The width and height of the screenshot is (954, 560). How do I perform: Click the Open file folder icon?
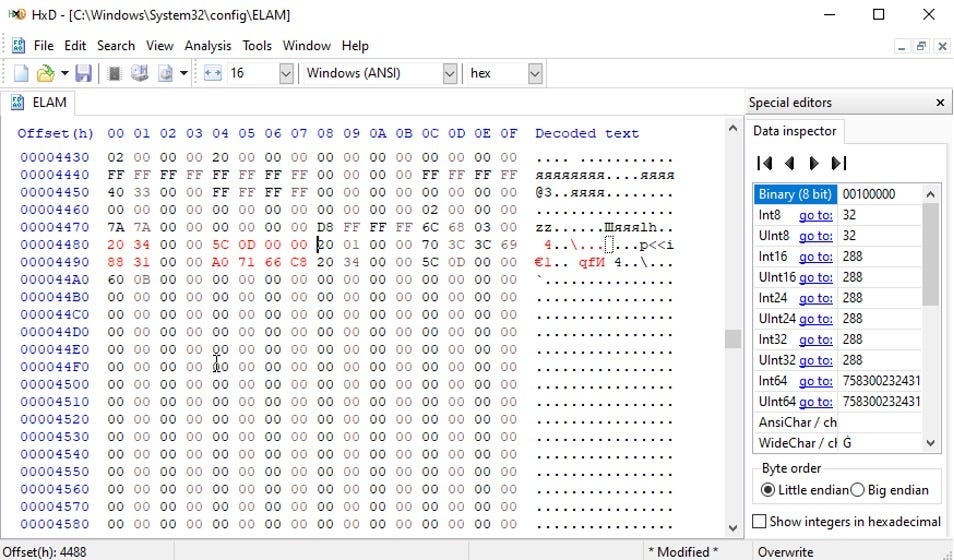46,74
